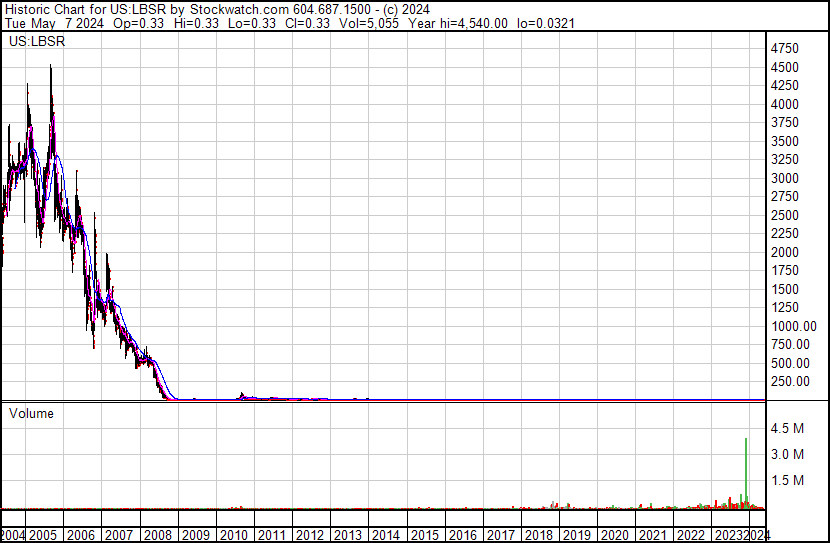Click the 2005 year label on time axis
The image size is (830, 543).
(43, 535)
